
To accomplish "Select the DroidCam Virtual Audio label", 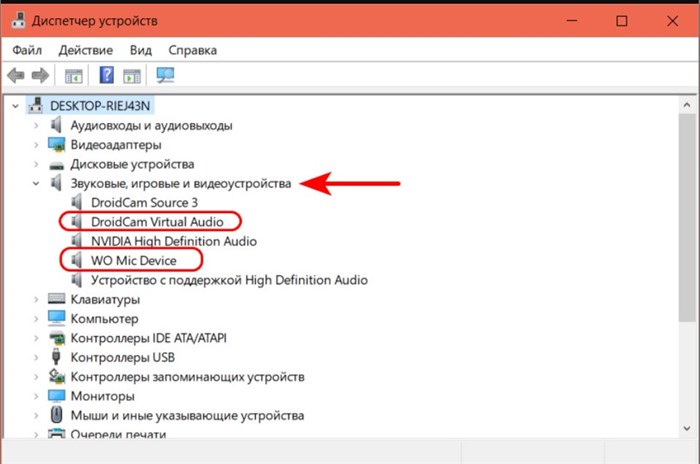I will (x=157, y=222).
